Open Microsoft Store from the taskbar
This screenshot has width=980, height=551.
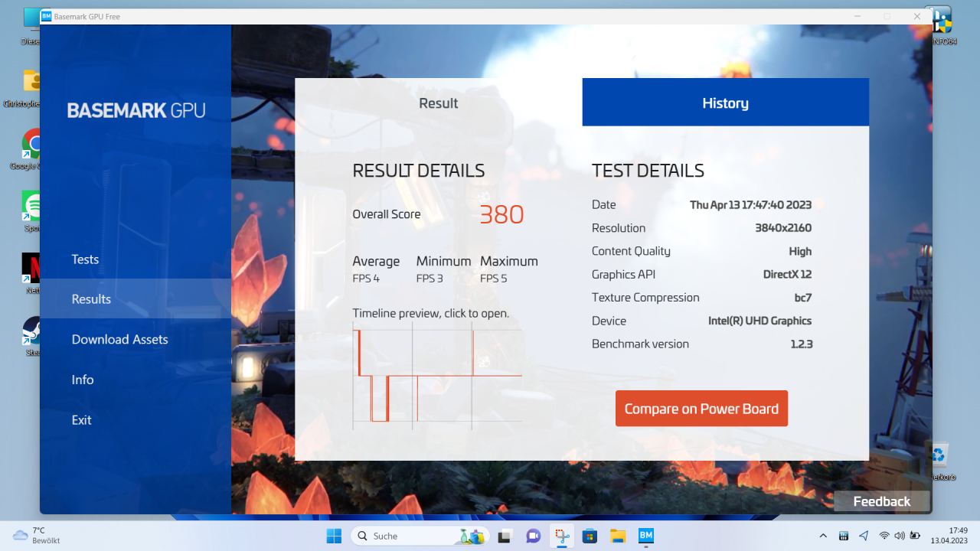point(590,536)
